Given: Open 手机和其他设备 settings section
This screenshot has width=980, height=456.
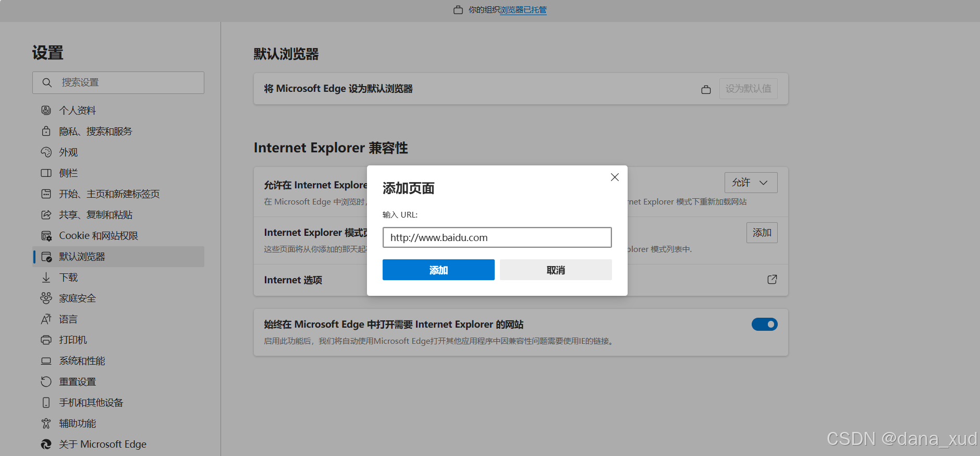Looking at the screenshot, I should pos(118,402).
